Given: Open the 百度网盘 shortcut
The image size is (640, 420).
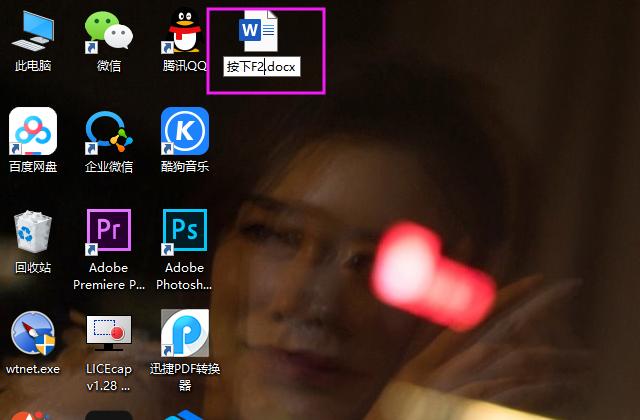Looking at the screenshot, I should pos(33,131).
